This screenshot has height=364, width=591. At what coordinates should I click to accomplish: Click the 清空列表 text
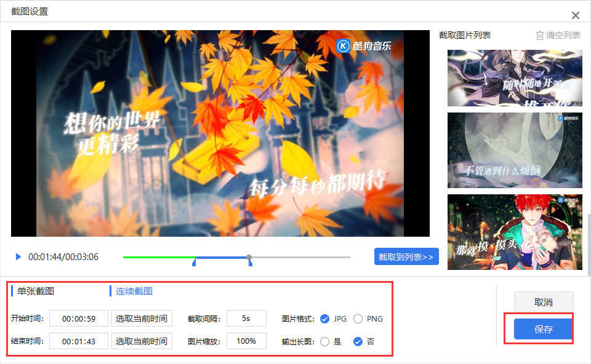[x=563, y=36]
